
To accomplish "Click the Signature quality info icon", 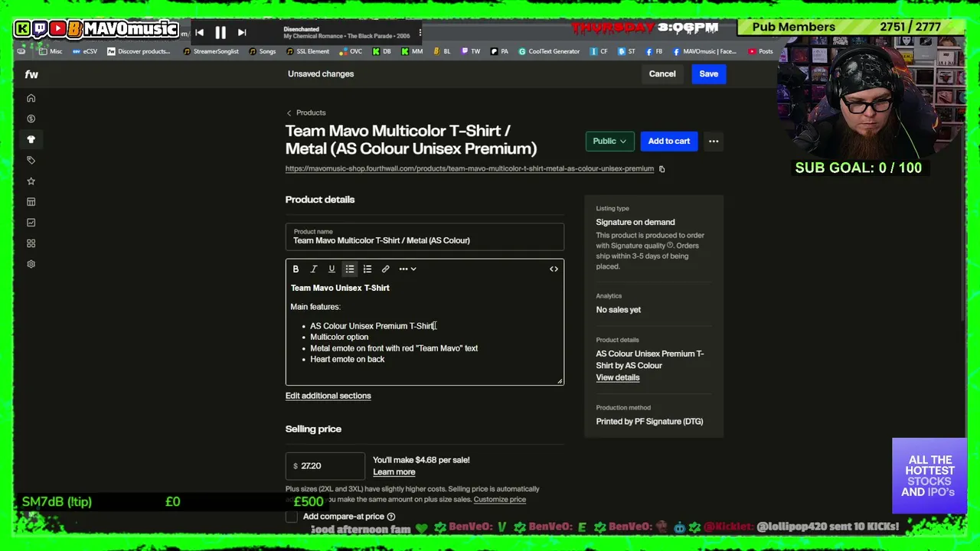I will pyautogui.click(x=670, y=246).
